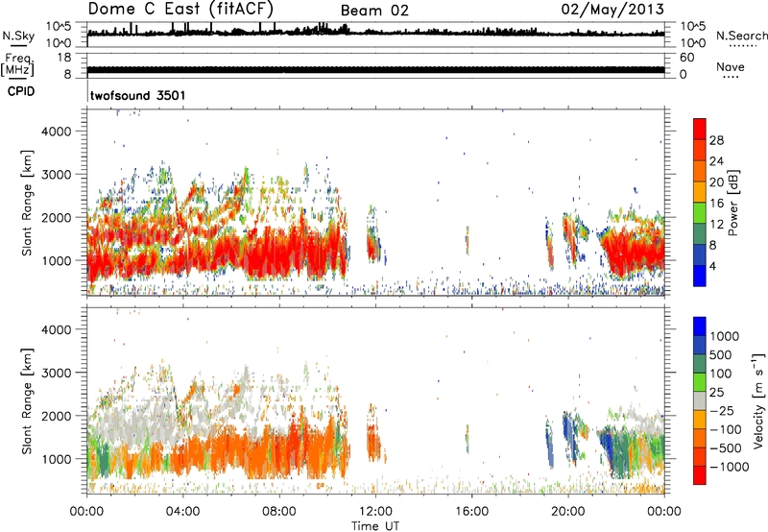Click the '16:00' time axis tick label
Viewport: 768px width, 532px height.
[x=471, y=512]
